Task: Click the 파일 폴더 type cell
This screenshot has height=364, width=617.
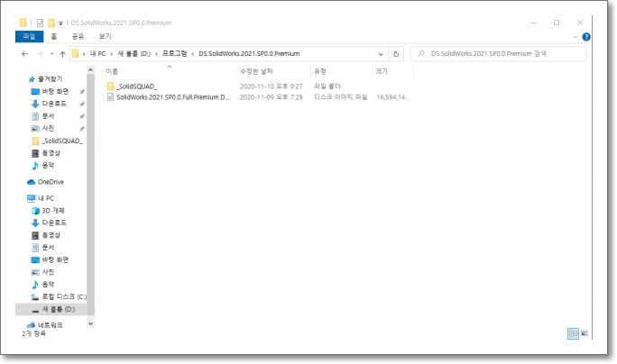Action: tap(327, 86)
